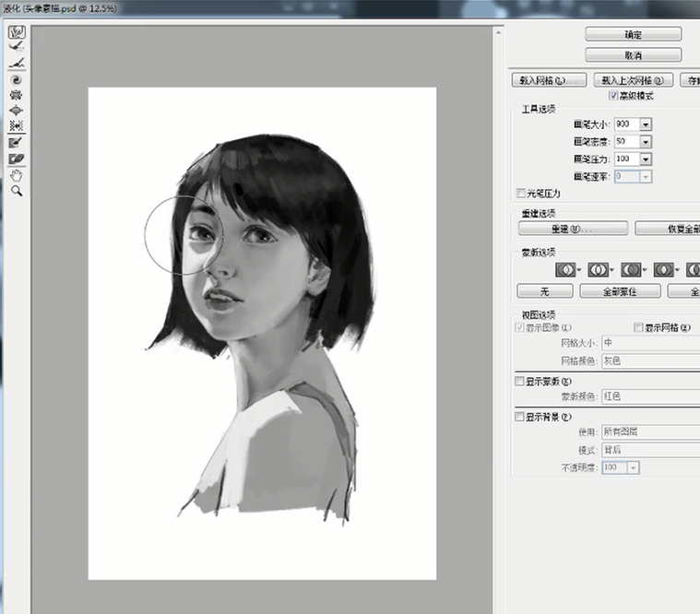Expand the 画笔压力 dropdown arrow
Viewport: 700px width, 614px height.
(x=646, y=159)
